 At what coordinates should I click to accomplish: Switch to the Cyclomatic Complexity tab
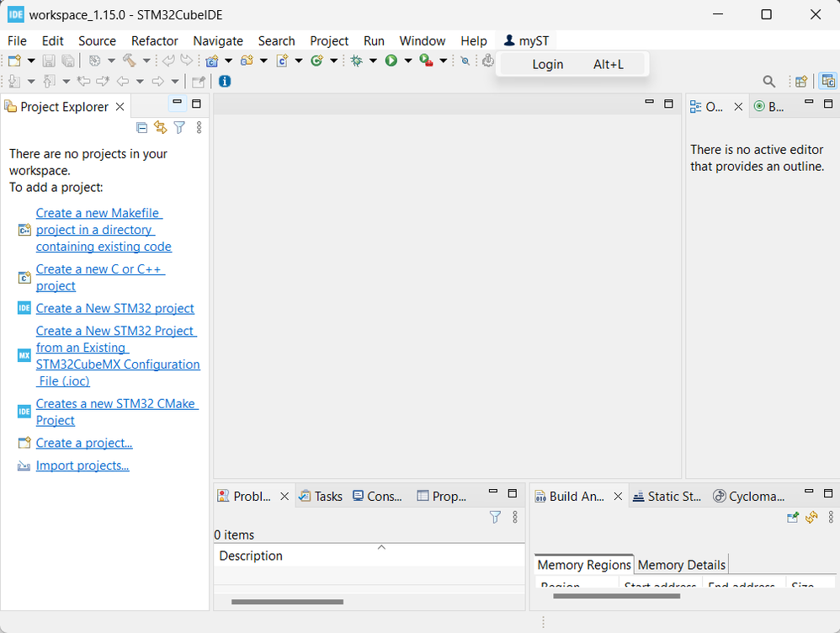click(749, 497)
